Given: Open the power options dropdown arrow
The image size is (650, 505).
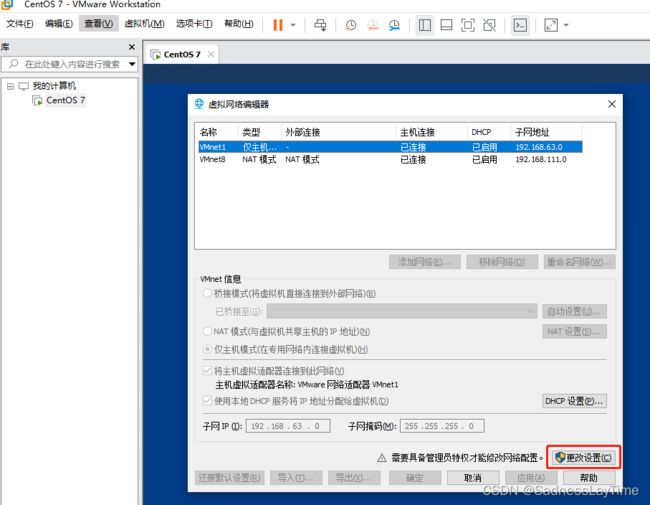Looking at the screenshot, I should [x=293, y=25].
